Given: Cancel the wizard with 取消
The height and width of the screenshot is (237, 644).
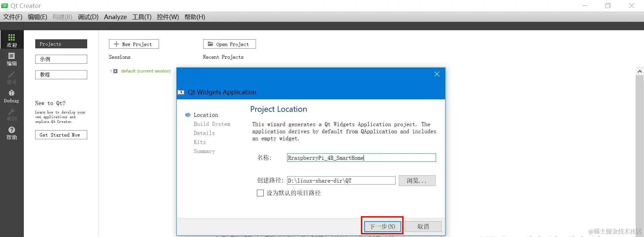Looking at the screenshot, I should 423,227.
